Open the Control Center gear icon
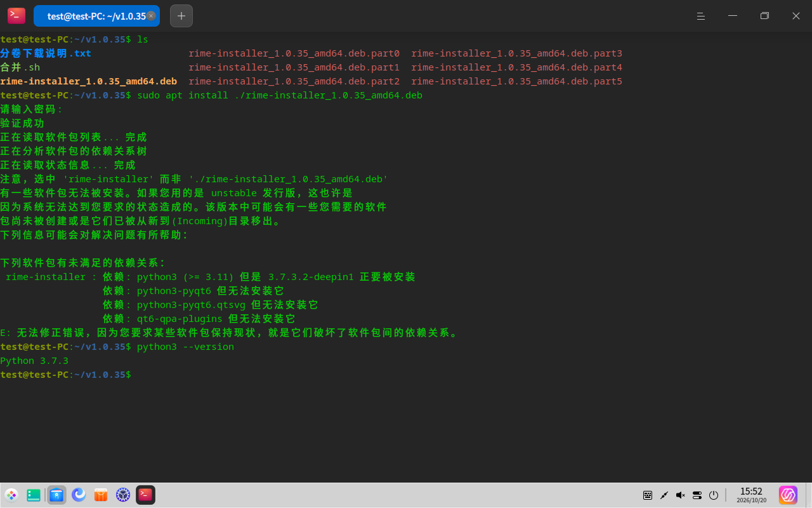 point(123,495)
